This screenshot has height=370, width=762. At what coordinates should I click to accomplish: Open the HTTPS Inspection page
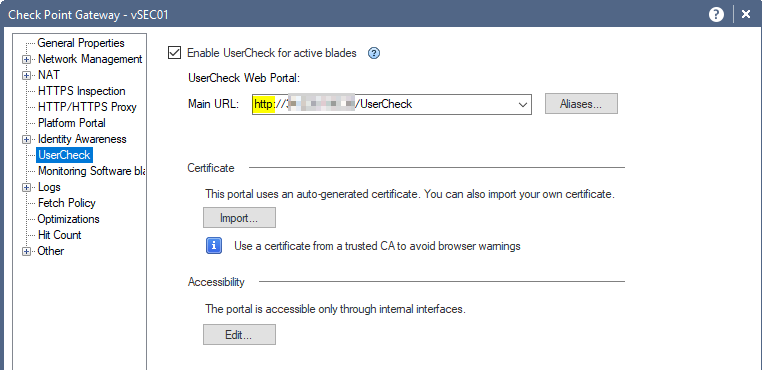click(x=81, y=91)
